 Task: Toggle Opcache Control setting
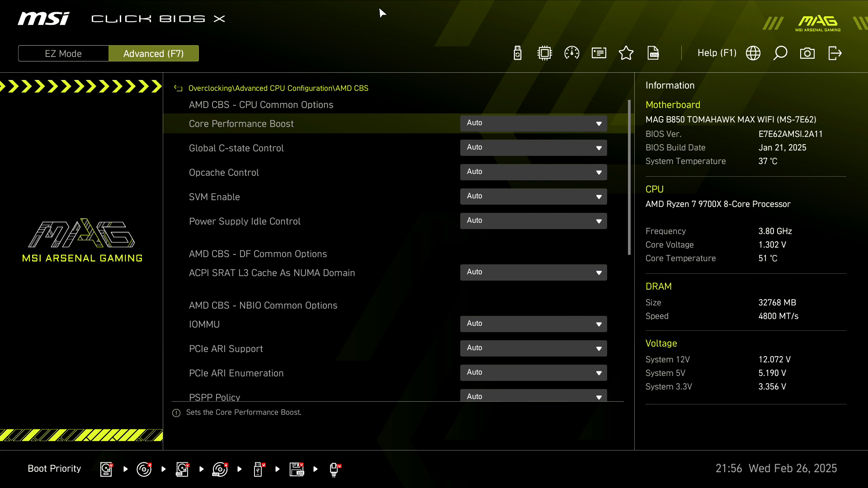click(533, 172)
